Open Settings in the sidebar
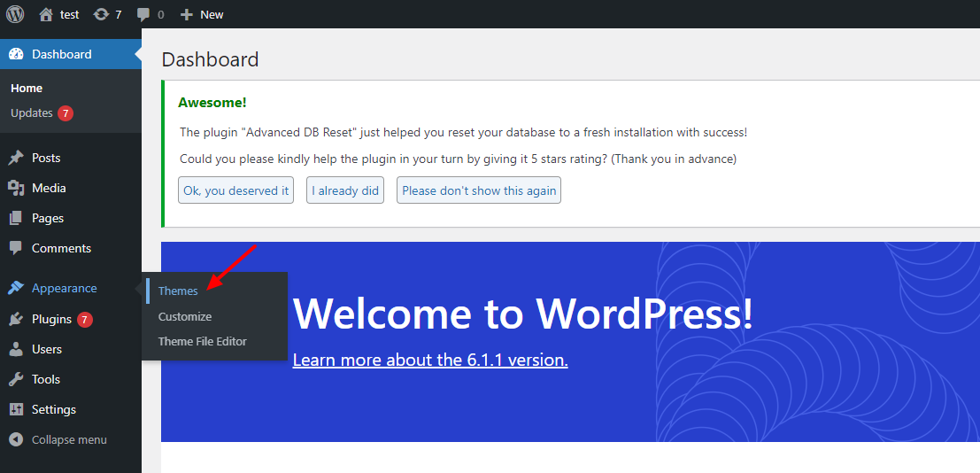 click(54, 409)
